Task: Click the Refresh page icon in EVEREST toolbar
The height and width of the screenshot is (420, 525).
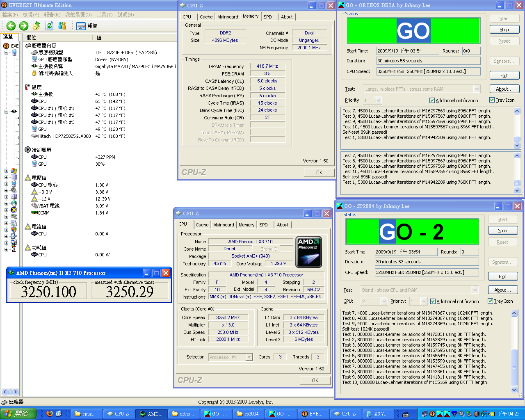Action: pyautogui.click(x=50, y=26)
